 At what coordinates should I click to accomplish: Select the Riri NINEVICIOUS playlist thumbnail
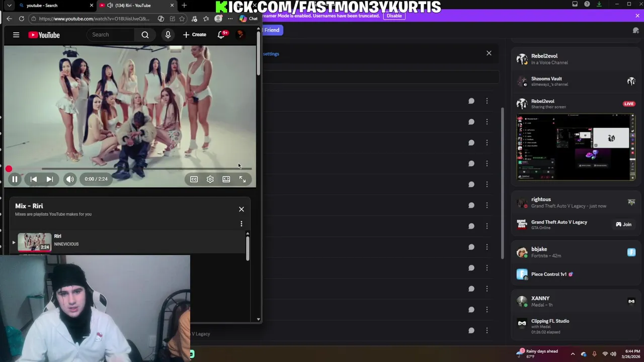(x=34, y=242)
